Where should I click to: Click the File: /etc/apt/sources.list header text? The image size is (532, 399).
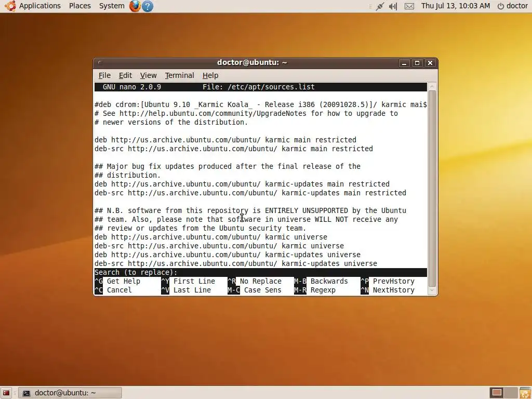[x=259, y=87]
